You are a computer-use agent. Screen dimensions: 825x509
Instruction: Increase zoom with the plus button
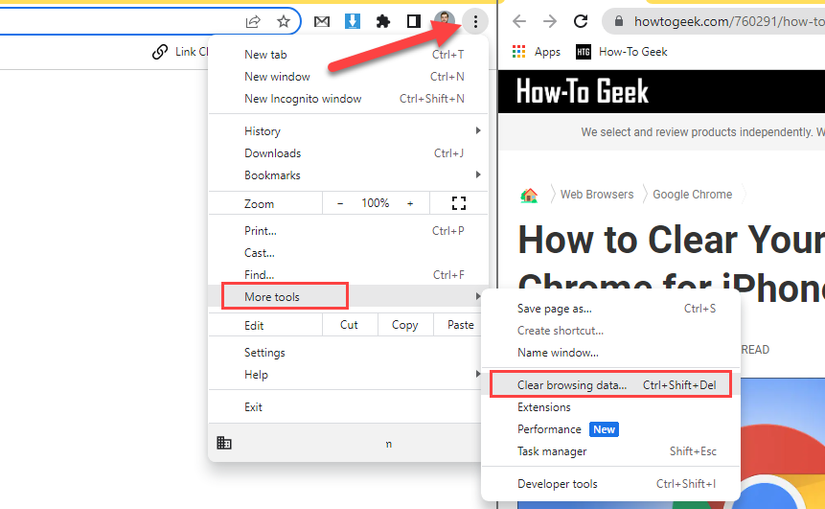coord(410,203)
